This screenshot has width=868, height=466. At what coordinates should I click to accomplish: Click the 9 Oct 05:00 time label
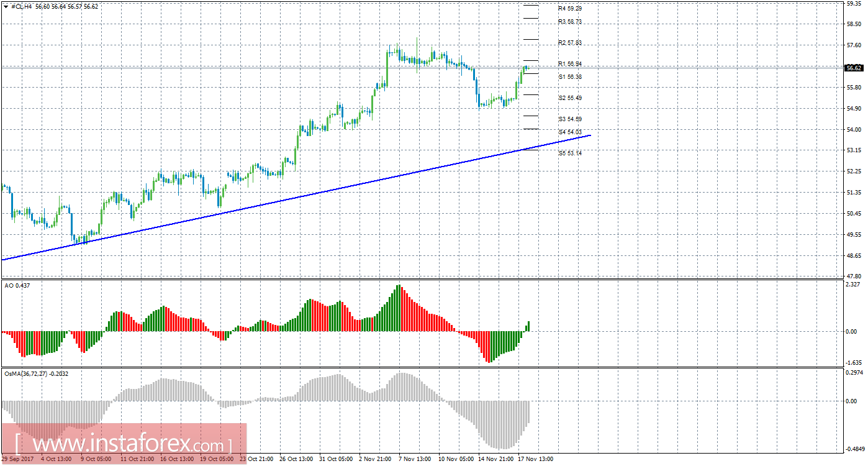tap(96, 460)
